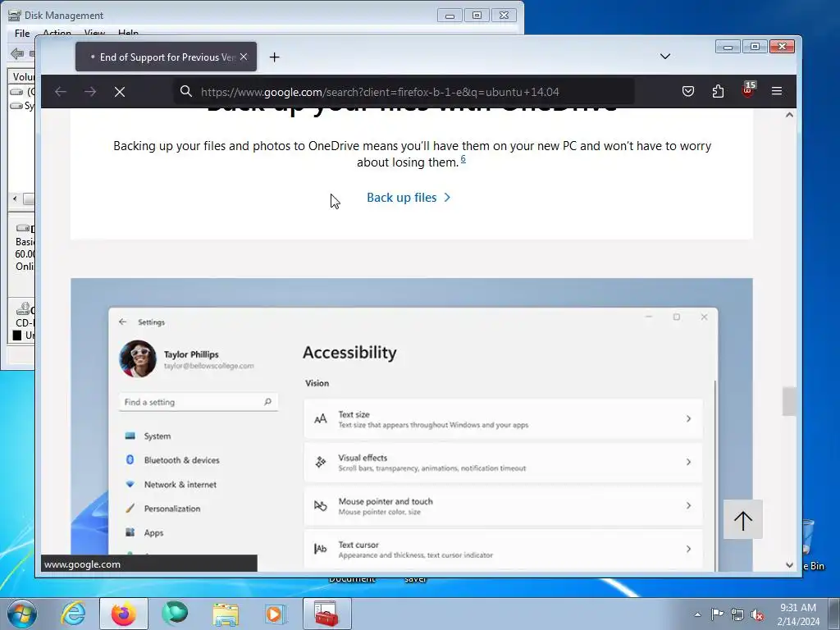Open a new Firefox tab

point(274,57)
